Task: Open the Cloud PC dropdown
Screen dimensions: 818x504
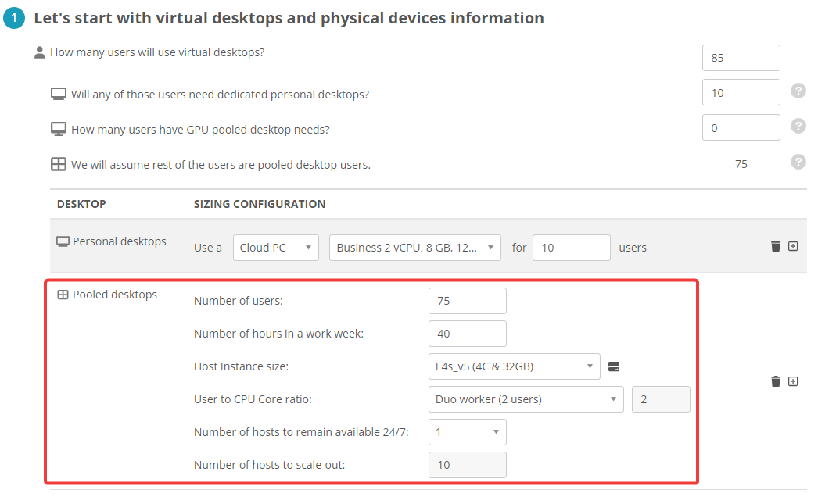Action: [275, 248]
